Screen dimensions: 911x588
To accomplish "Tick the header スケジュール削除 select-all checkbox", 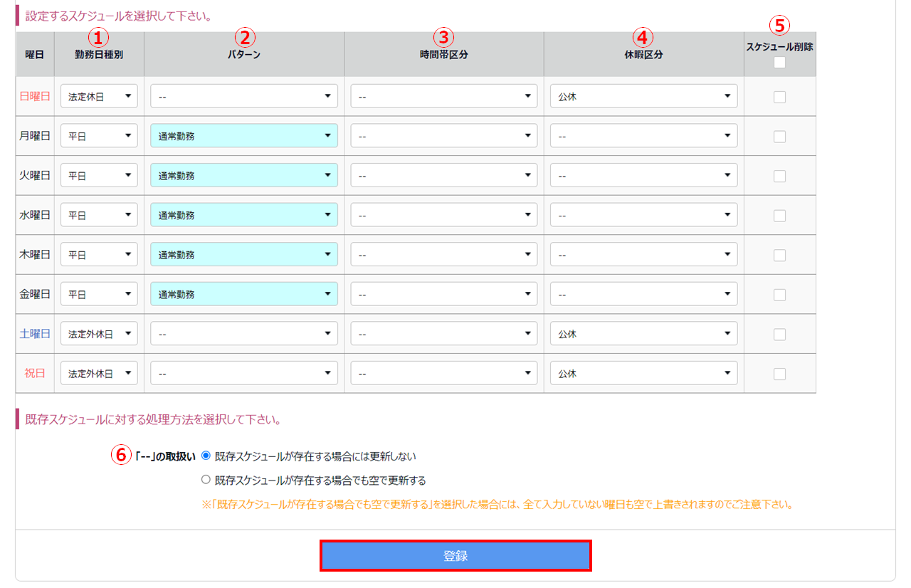I will click(x=779, y=63).
